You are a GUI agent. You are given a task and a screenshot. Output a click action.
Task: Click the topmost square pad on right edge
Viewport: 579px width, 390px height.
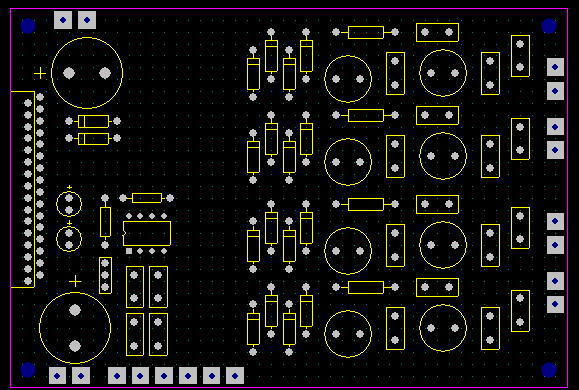[555, 67]
